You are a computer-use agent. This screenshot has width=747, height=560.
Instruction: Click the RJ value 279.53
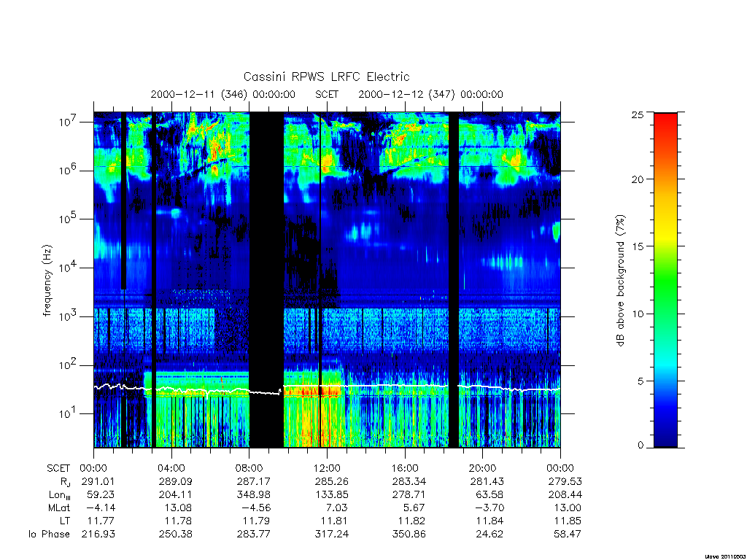tap(565, 481)
